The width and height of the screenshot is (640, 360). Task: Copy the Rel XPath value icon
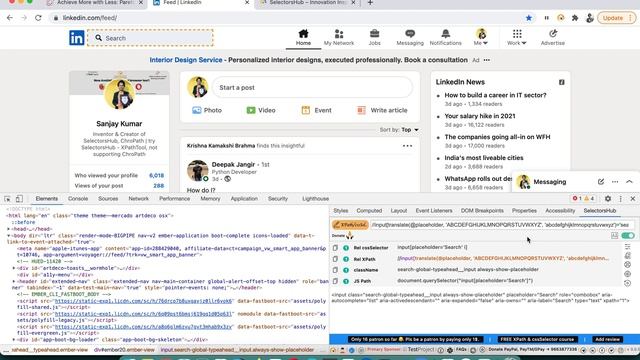(x=335, y=259)
